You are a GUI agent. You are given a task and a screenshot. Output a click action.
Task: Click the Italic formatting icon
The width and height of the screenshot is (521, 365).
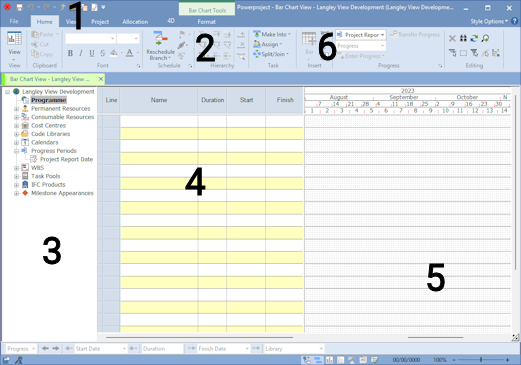pyautogui.click(x=81, y=53)
